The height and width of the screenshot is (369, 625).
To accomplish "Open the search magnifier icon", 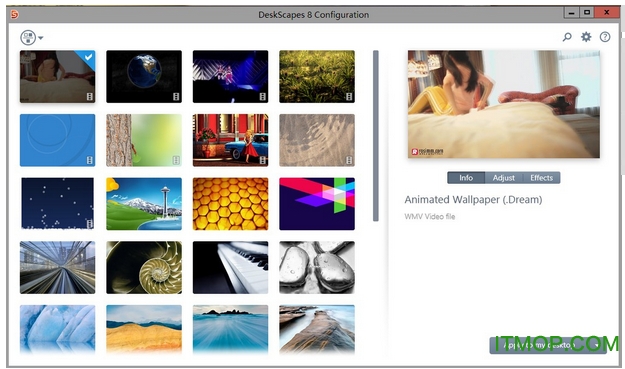I will pos(567,37).
